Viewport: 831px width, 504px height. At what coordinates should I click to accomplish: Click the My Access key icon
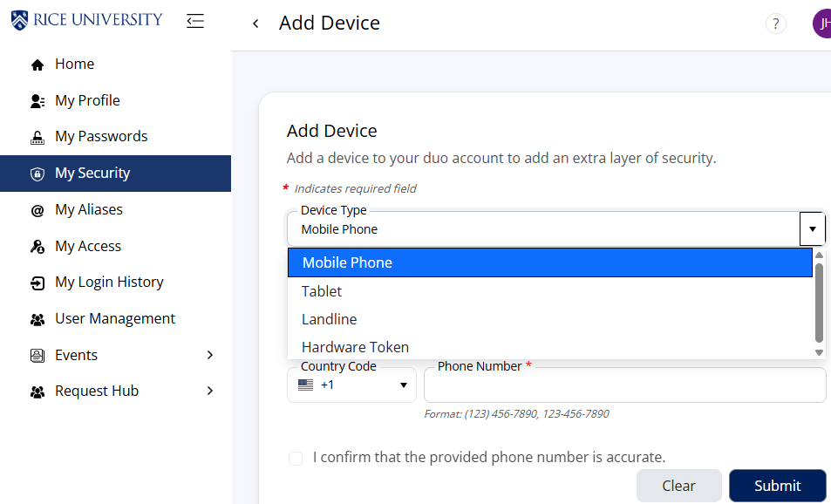tap(37, 247)
